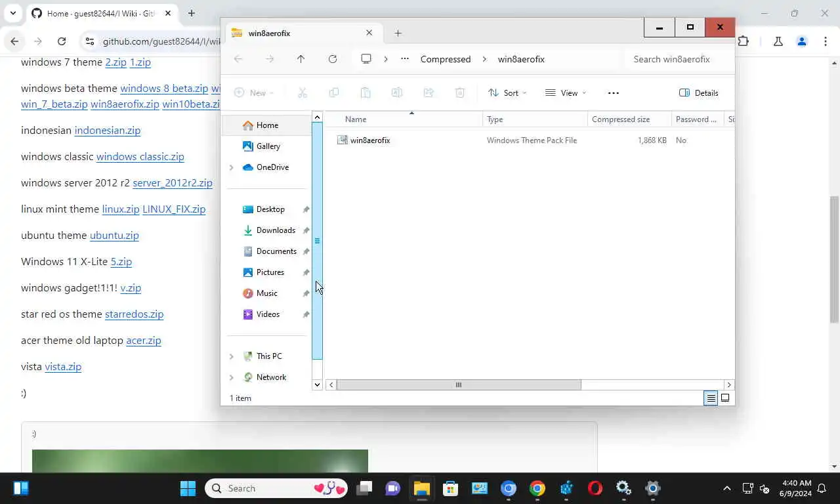Viewport: 840px width, 504px height.
Task: Open the Sort dropdown menu
Action: tap(507, 93)
